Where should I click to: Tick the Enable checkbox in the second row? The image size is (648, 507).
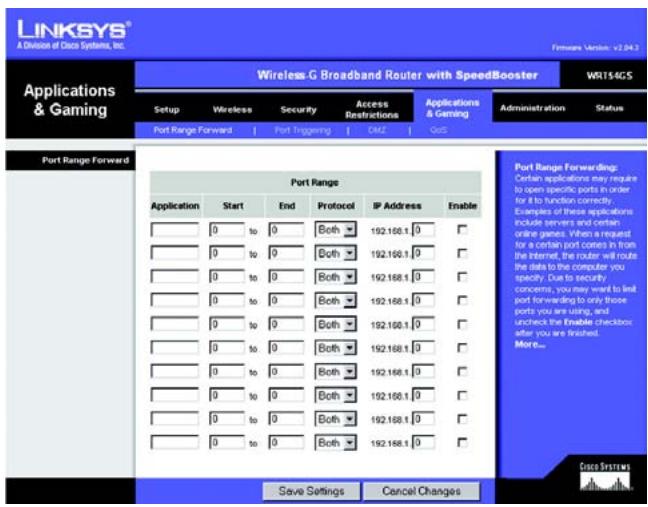(462, 253)
